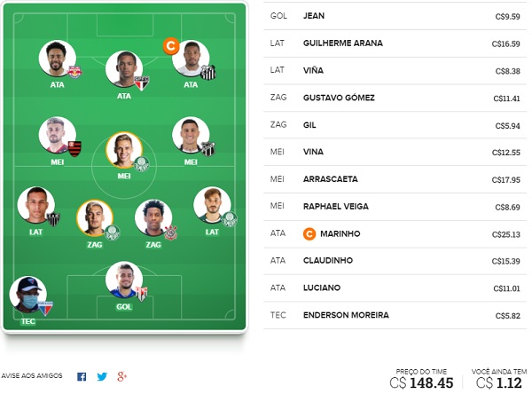This screenshot has width=532, height=394.
Task: Click the Raphael Veiga list row
Action: click(395, 207)
